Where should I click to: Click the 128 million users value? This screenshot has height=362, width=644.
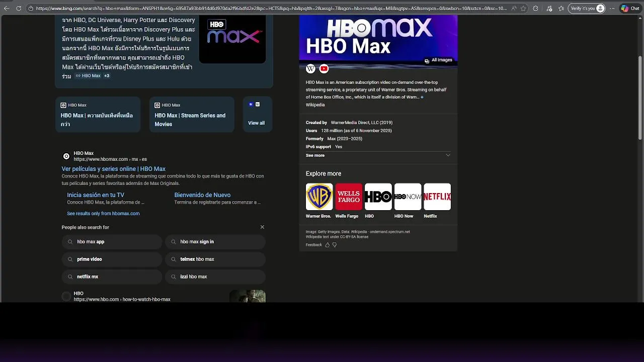[x=356, y=131]
